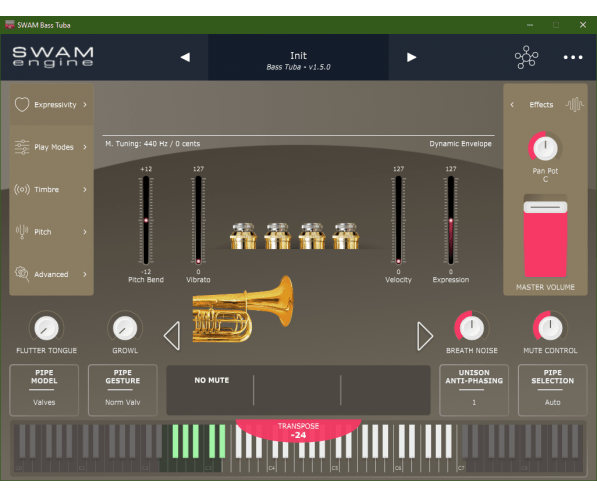597x497 pixels.
Task: Collapse Effects panel with left chevron
Action: click(x=512, y=104)
